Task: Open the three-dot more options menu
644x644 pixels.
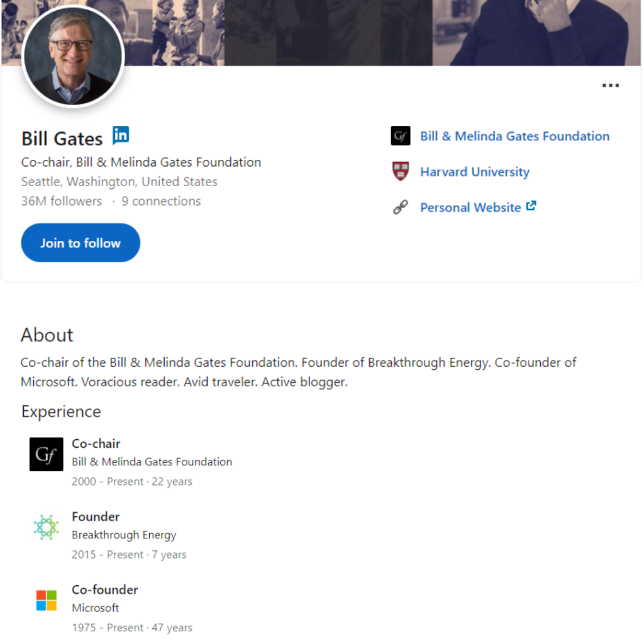Action: coord(610,86)
